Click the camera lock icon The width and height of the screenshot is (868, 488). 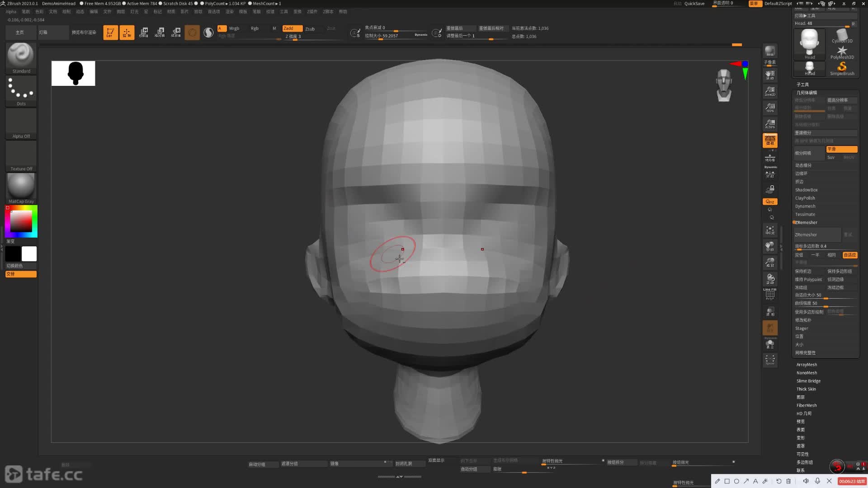(770, 189)
